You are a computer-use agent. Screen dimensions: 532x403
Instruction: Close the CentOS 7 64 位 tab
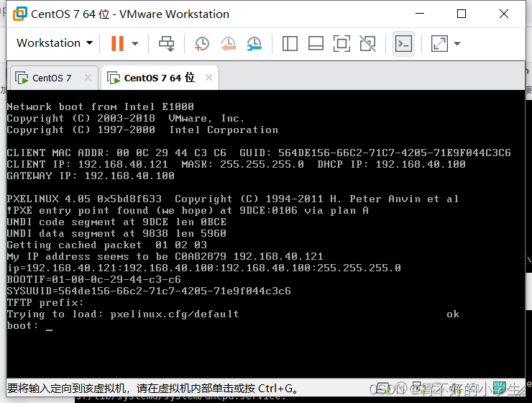tap(209, 78)
